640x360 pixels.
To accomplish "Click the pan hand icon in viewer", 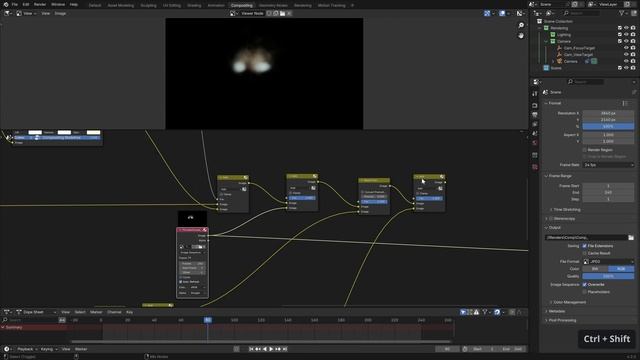I will [x=521, y=36].
